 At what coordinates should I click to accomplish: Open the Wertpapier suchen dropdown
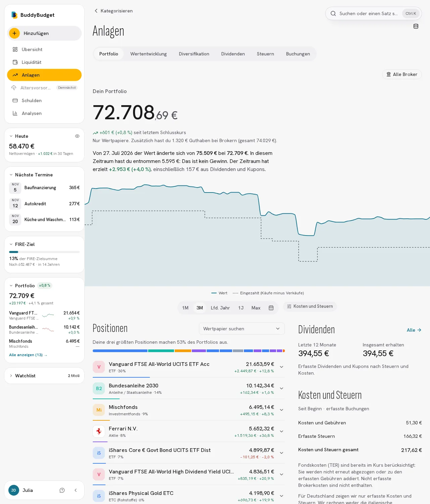coord(242,329)
